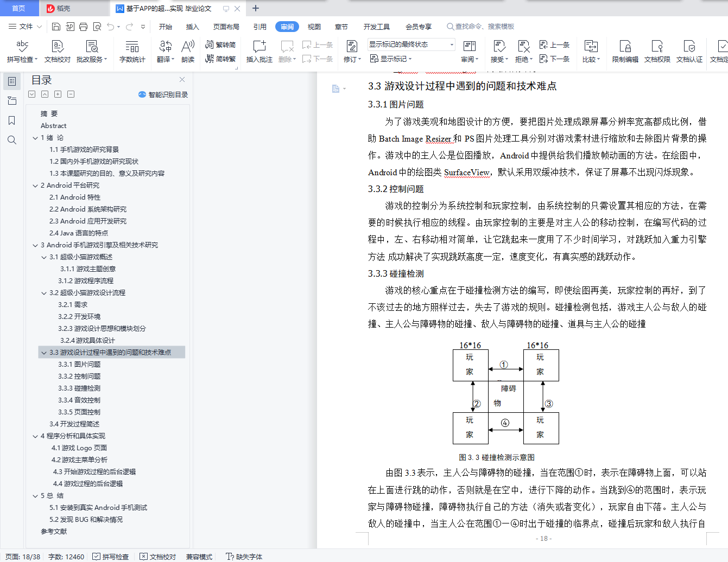728x562 pixels.
Task: Switch to the 视图 ribbon tab
Action: [314, 27]
